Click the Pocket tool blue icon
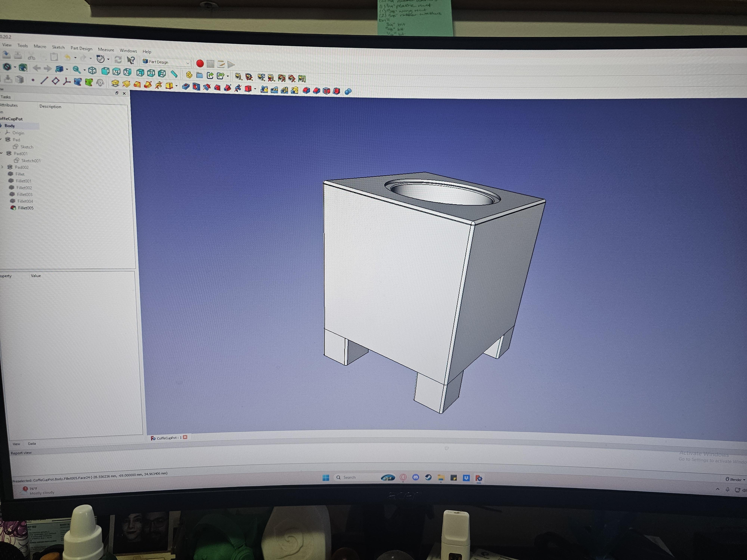This screenshot has width=747, height=560. [185, 86]
